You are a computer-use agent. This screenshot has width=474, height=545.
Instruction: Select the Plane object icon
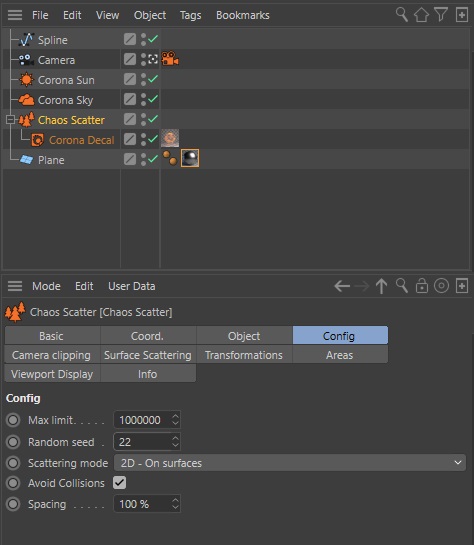click(x=26, y=160)
